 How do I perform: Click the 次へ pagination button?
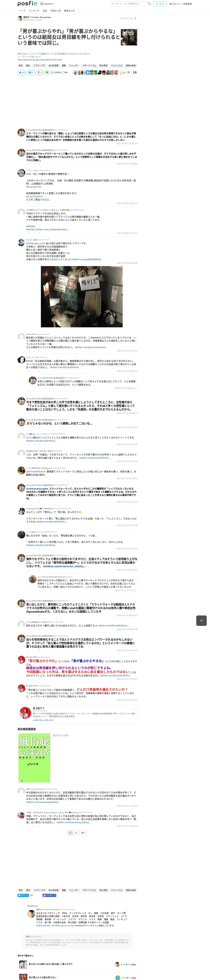(83, 833)
